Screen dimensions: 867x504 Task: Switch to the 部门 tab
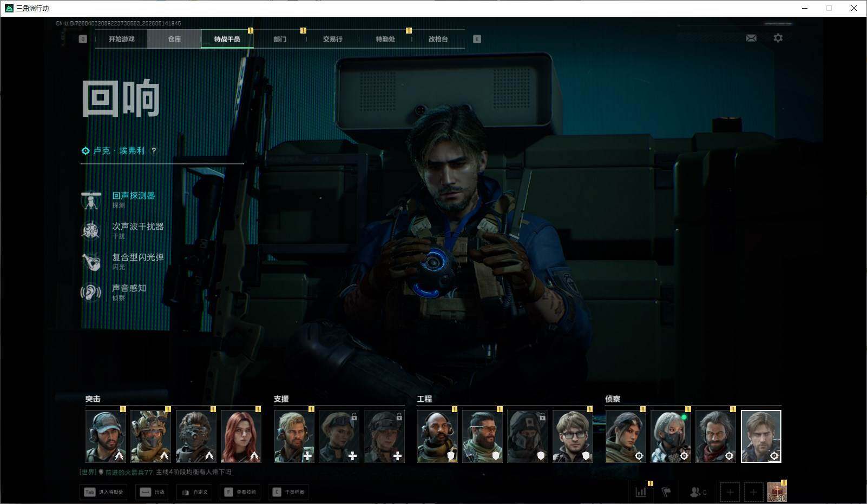280,39
